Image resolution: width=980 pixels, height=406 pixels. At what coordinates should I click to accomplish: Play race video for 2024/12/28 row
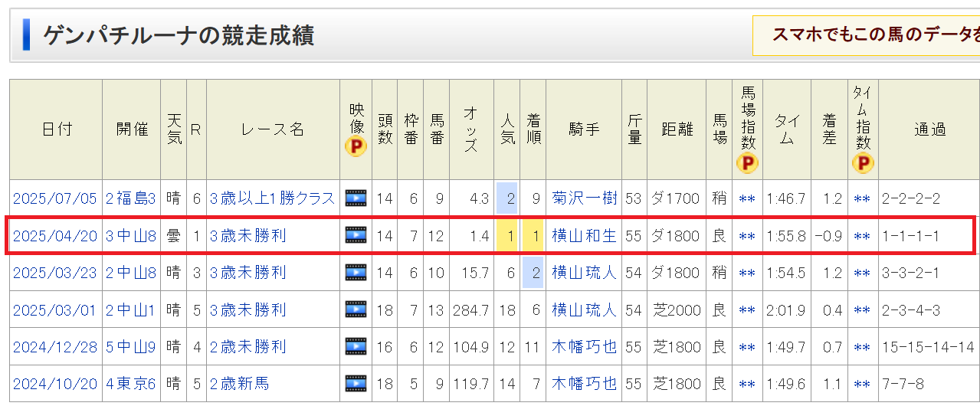[x=356, y=347]
